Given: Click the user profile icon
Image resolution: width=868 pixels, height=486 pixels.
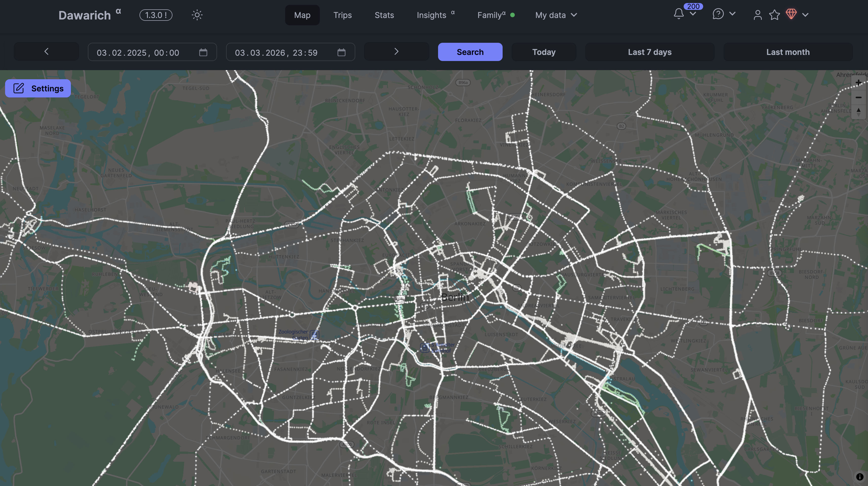Looking at the screenshot, I should pos(758,15).
